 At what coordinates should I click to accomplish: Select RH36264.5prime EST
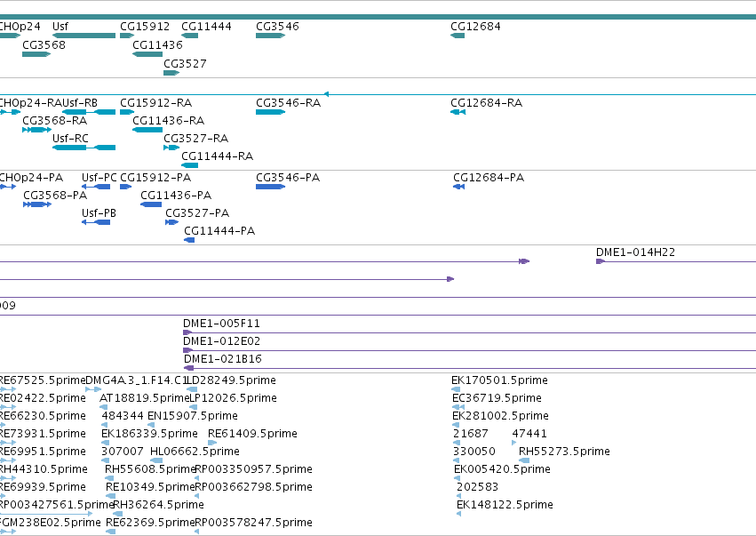pyautogui.click(x=117, y=513)
